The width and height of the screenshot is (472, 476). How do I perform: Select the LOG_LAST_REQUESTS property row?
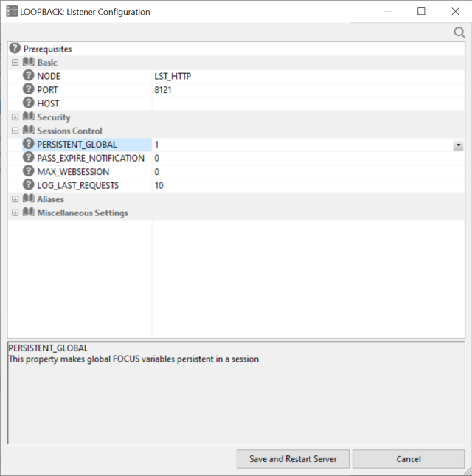tap(77, 185)
